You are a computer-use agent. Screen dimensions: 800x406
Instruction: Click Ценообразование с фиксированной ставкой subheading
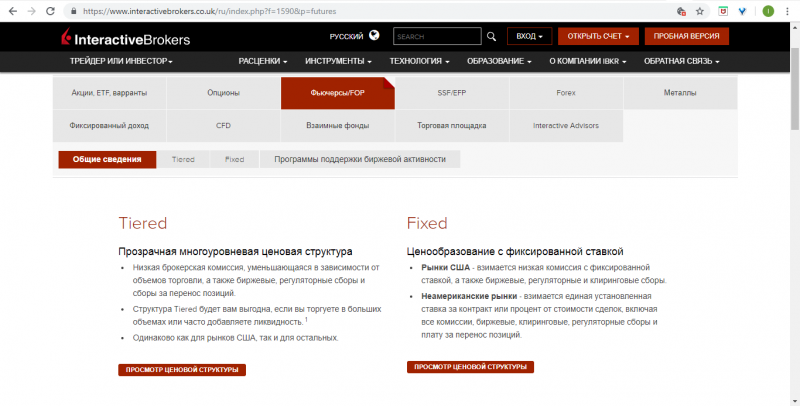tap(515, 251)
